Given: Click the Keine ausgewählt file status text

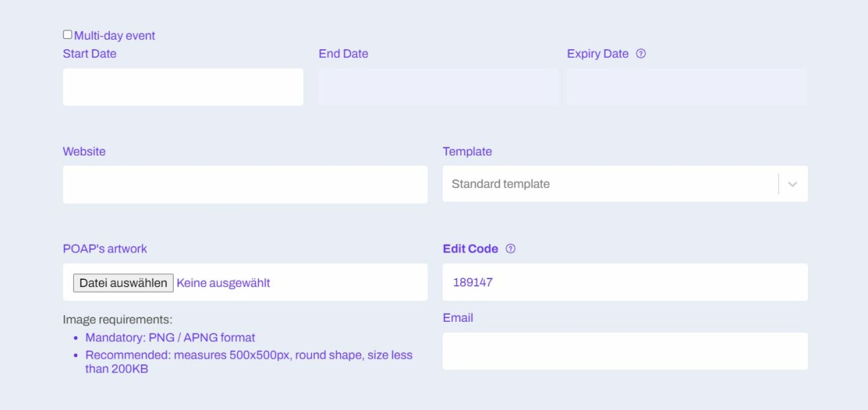Looking at the screenshot, I should coord(224,283).
